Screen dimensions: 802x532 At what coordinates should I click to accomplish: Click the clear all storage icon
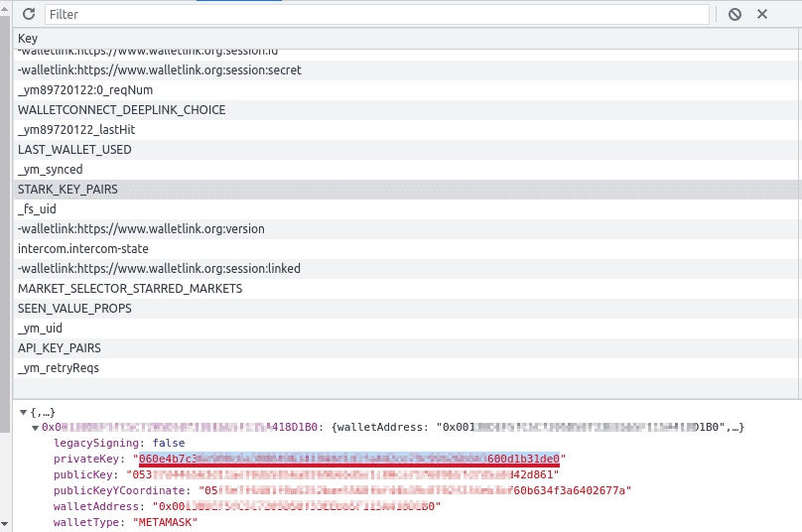click(x=735, y=14)
